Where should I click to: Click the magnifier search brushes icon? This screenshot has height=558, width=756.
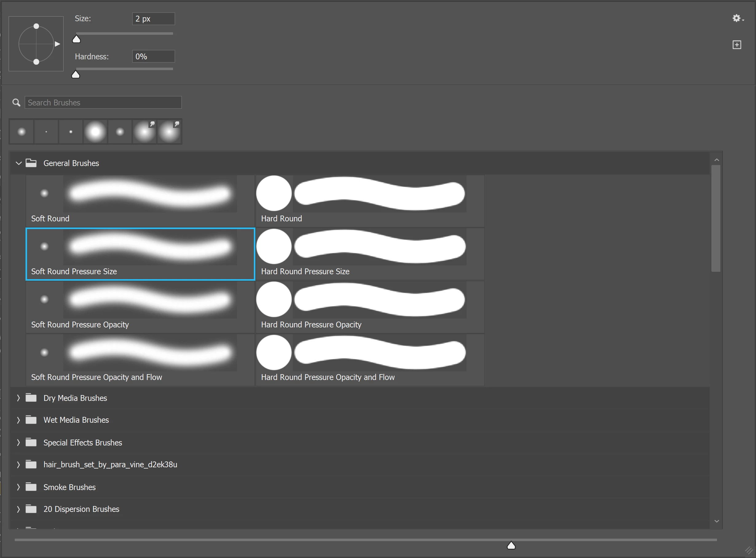[16, 102]
